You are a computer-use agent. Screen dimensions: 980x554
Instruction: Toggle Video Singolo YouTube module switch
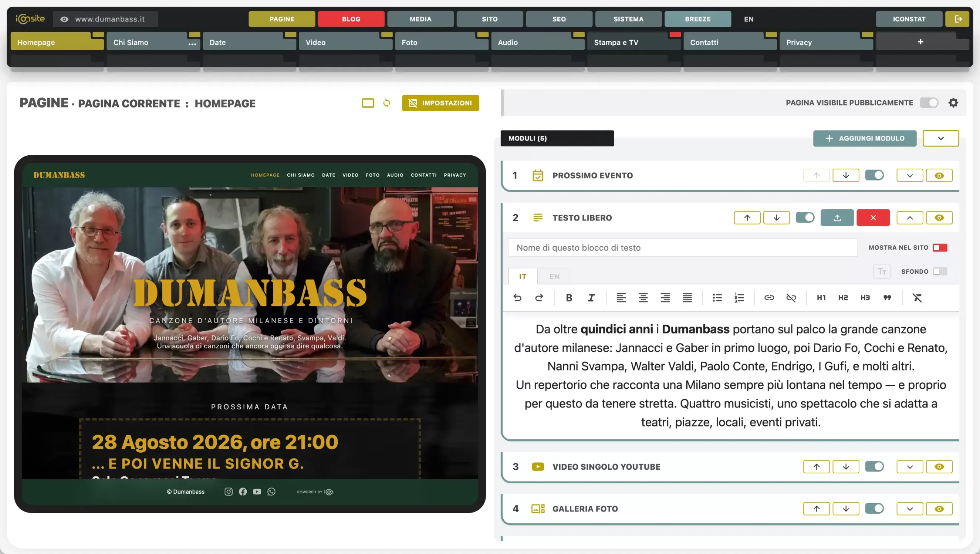[x=875, y=466]
